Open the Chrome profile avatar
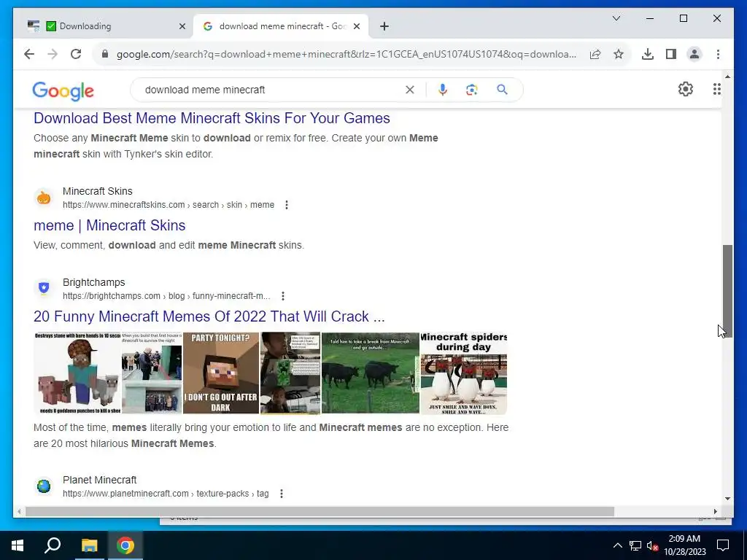 (x=694, y=54)
